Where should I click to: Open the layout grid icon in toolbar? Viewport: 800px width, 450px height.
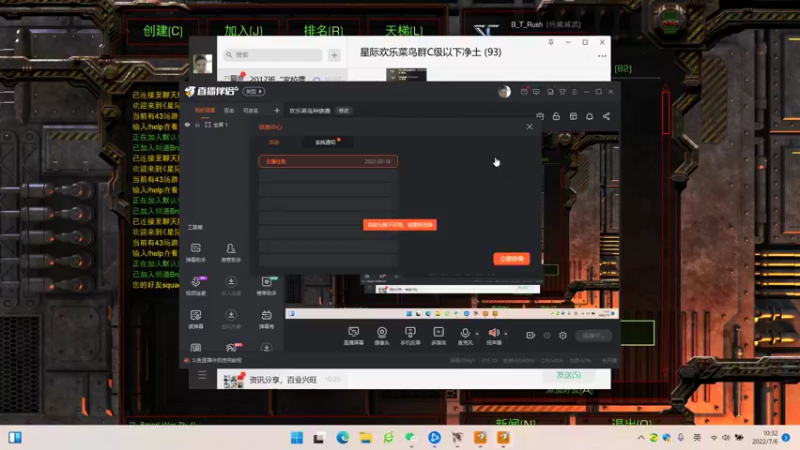coord(573,116)
